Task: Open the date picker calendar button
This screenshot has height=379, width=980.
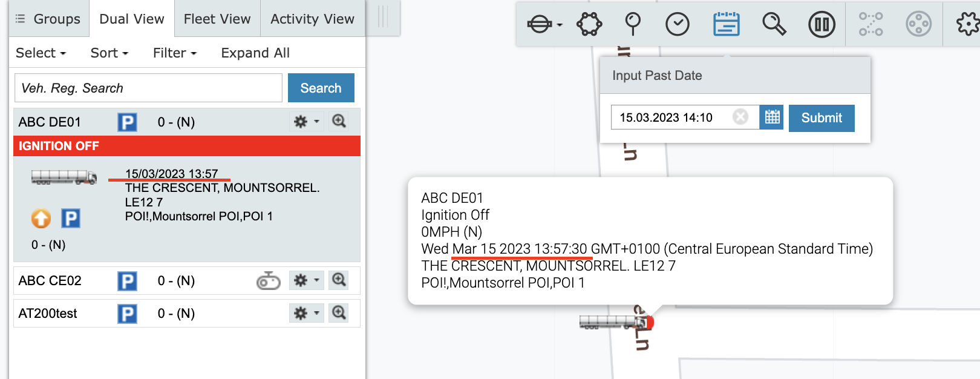Action: point(772,117)
